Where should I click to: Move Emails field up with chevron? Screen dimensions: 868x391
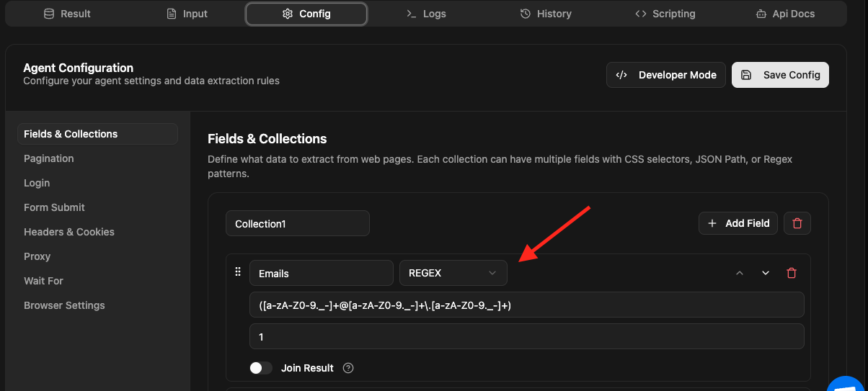pos(739,273)
